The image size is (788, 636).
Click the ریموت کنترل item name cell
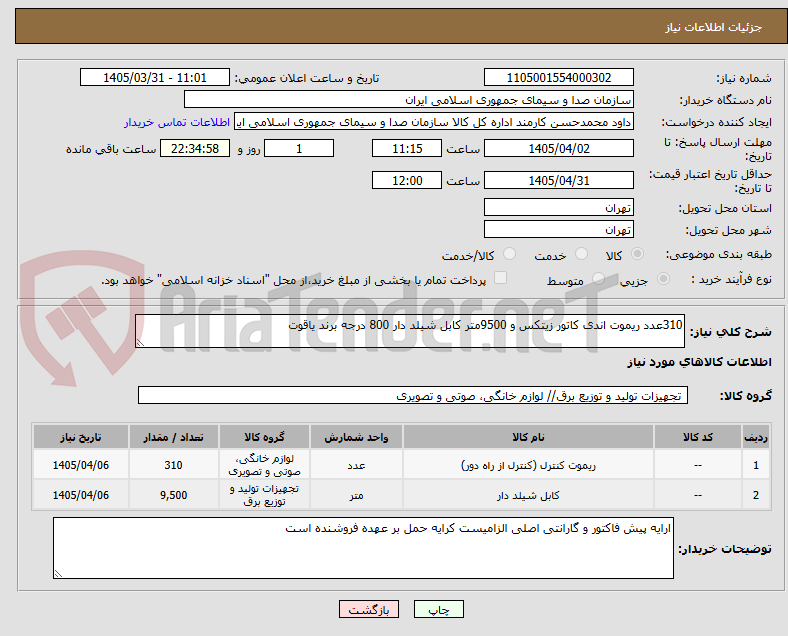pos(528,465)
